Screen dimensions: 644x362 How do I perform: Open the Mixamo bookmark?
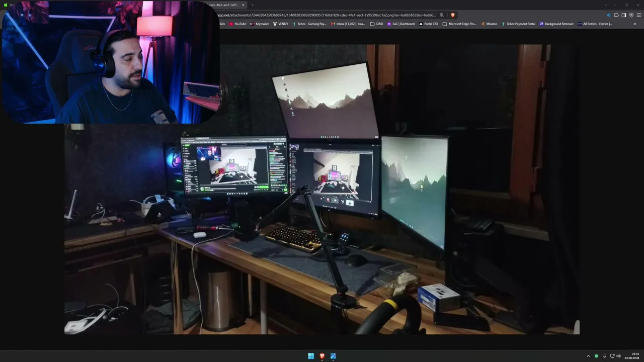489,24
